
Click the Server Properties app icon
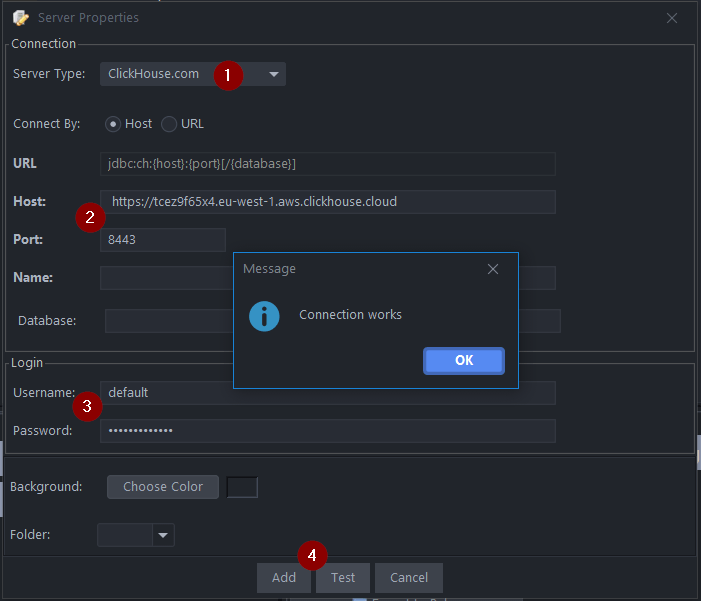tap(20, 18)
